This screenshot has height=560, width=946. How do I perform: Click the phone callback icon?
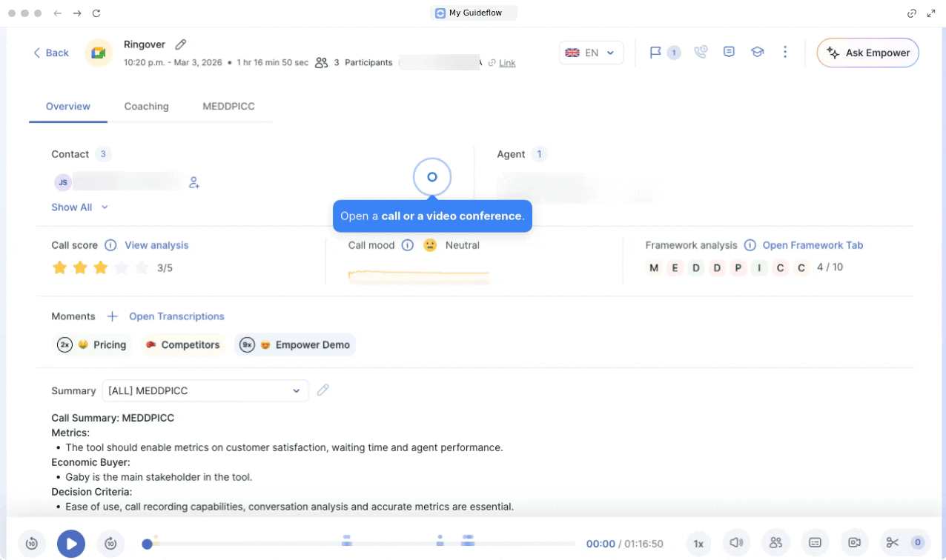(701, 53)
